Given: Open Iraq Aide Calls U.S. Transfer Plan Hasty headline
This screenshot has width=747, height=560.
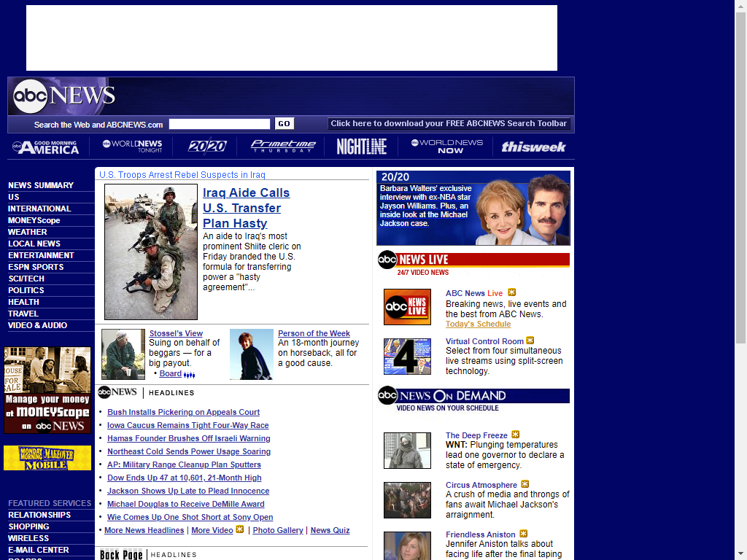Looking at the screenshot, I should click(247, 208).
